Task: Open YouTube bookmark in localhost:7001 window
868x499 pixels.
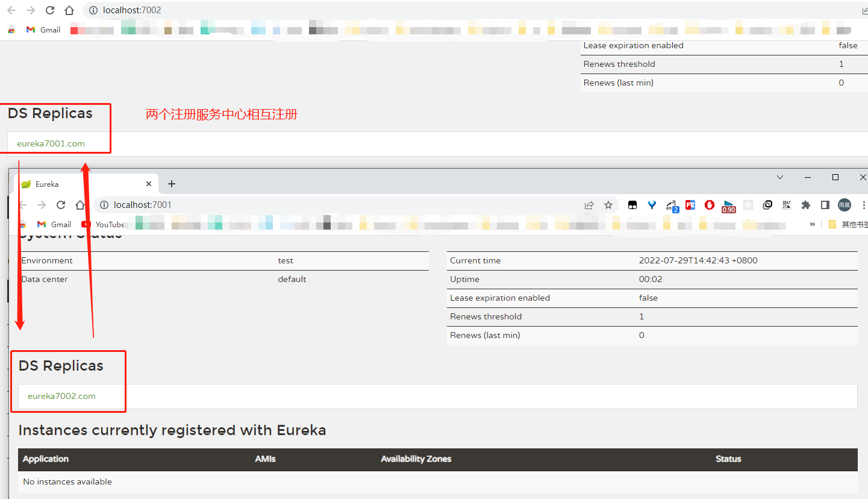Action: click(103, 224)
